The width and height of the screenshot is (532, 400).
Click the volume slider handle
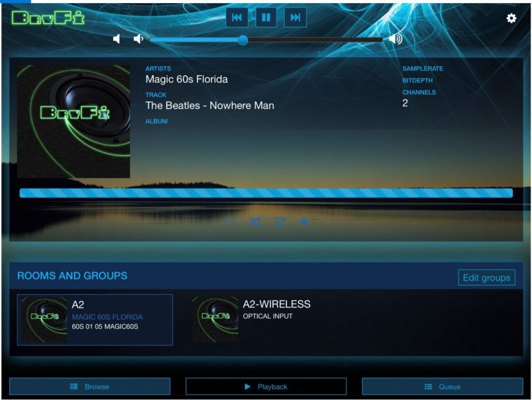(x=243, y=40)
